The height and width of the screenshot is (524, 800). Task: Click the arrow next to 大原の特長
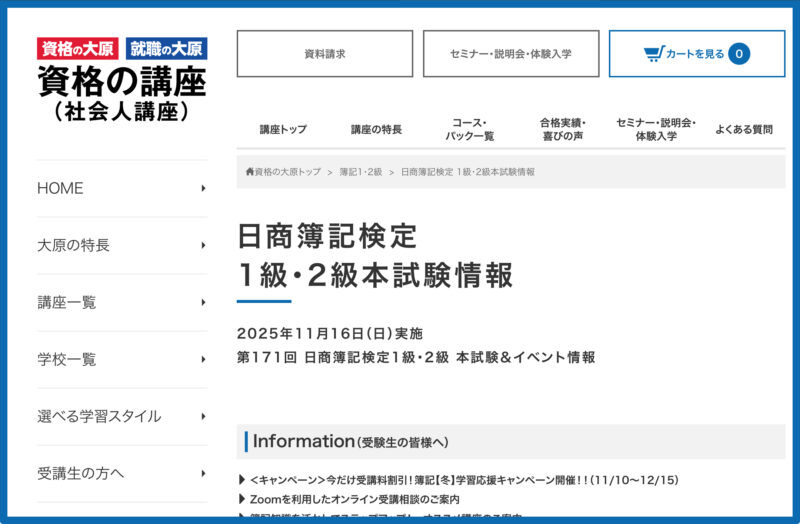tap(203, 245)
